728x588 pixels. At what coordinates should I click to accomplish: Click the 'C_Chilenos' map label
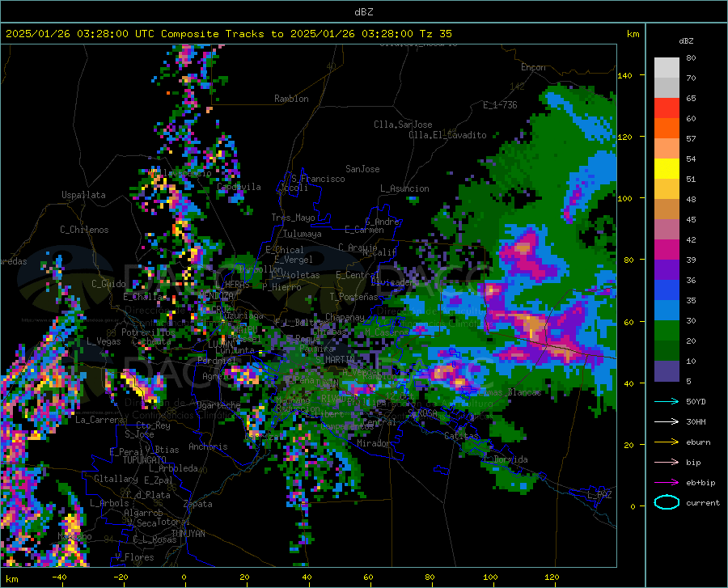(84, 230)
